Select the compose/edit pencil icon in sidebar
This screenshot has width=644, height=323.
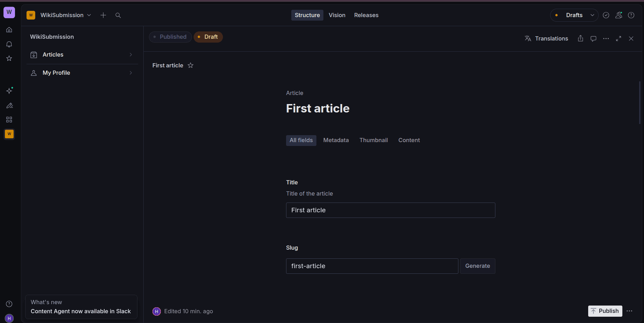coord(9,105)
